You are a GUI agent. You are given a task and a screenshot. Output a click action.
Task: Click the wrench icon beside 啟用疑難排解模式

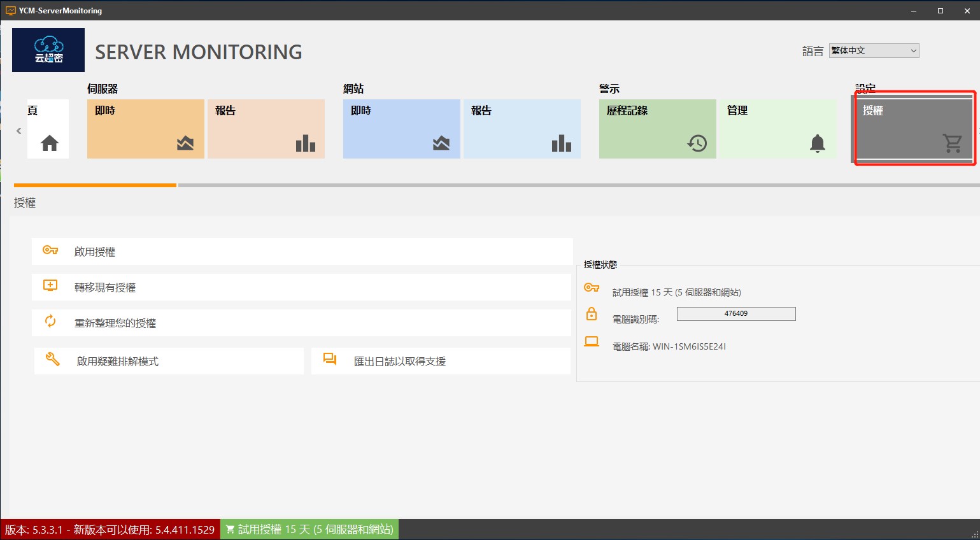[x=53, y=359]
